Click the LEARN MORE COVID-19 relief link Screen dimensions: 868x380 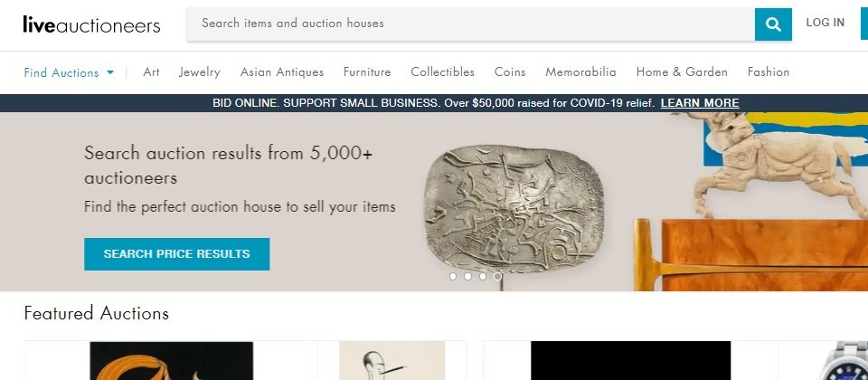tap(700, 103)
